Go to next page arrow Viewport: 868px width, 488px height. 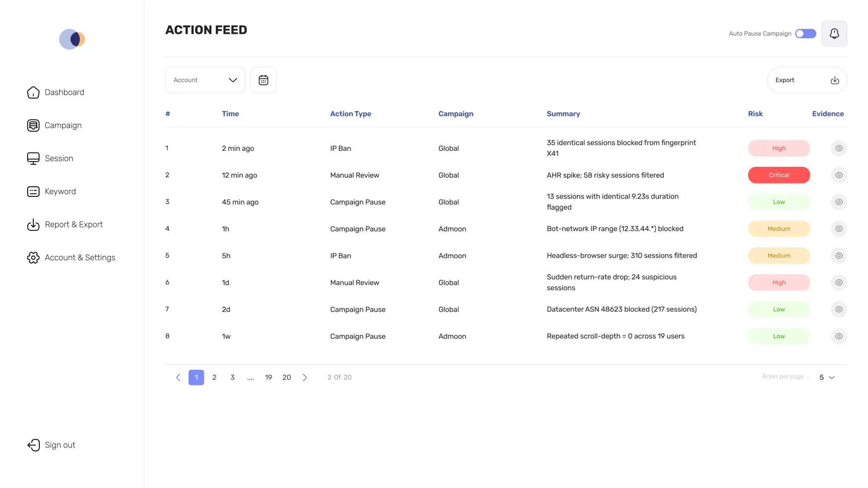point(305,377)
